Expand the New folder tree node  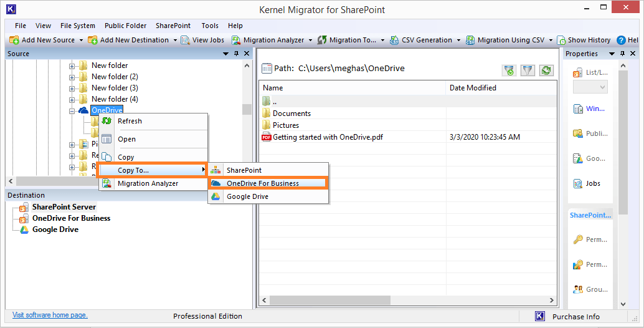[72, 65]
